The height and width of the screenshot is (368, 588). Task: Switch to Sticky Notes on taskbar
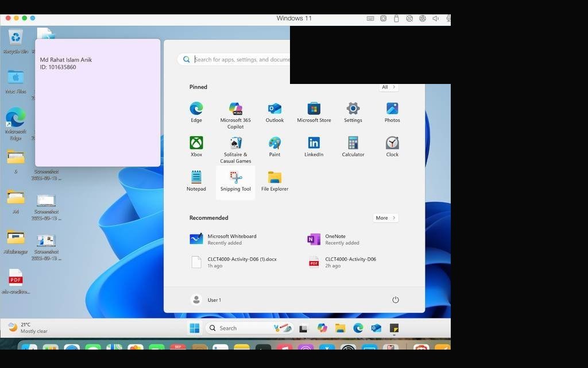(394, 328)
